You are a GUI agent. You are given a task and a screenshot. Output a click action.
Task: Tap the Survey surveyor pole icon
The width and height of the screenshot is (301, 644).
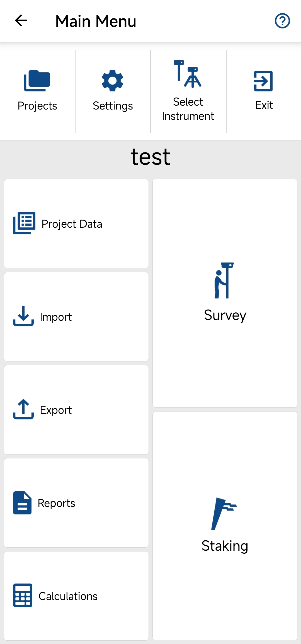click(x=224, y=280)
